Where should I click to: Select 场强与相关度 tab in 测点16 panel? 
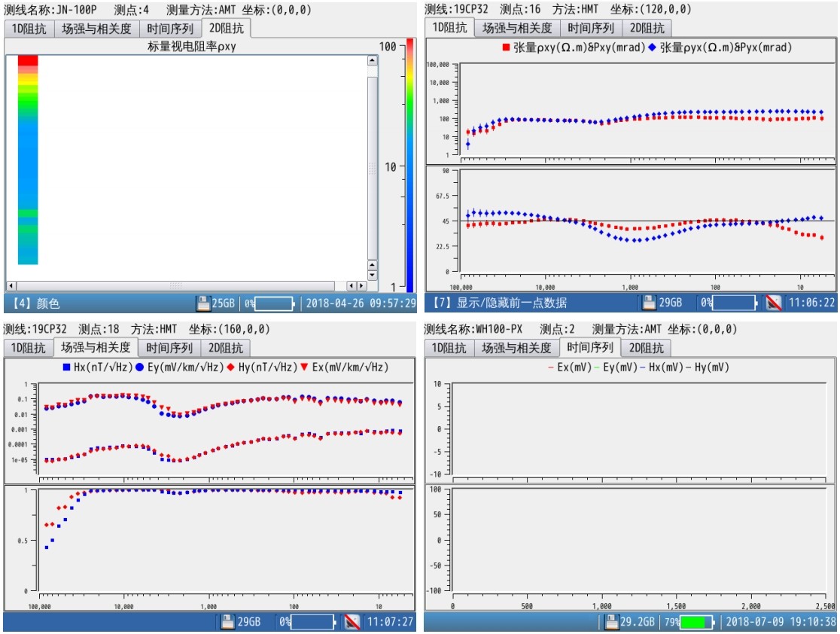[517, 28]
